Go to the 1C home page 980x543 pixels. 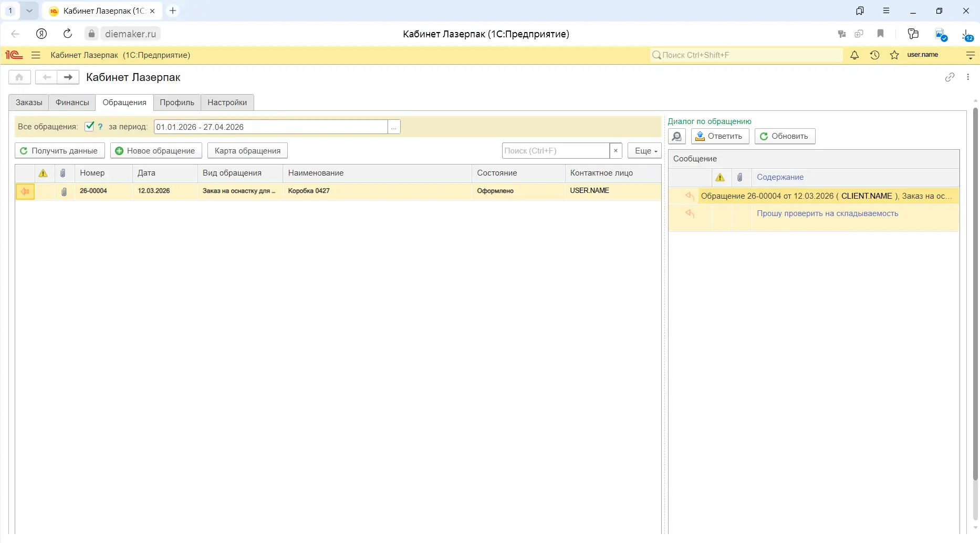pos(19,77)
